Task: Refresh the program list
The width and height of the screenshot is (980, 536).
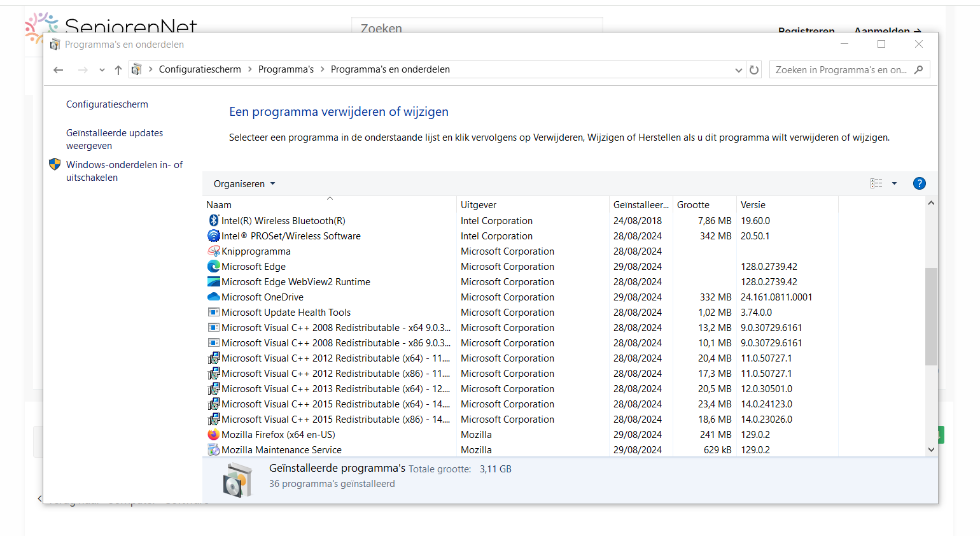Action: pyautogui.click(x=754, y=70)
